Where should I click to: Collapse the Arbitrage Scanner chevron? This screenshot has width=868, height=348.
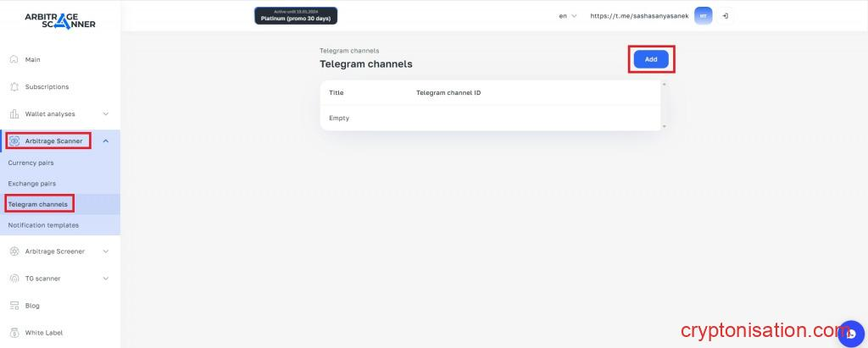pyautogui.click(x=106, y=141)
